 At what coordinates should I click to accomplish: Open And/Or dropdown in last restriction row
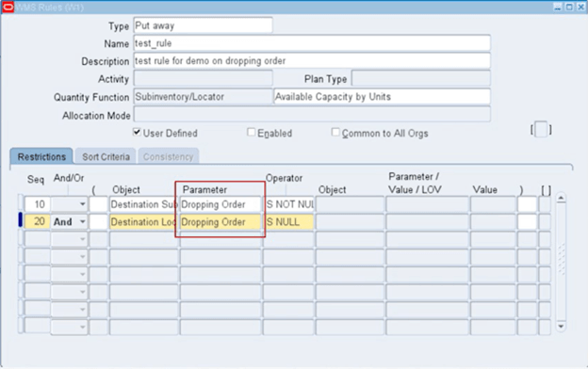[82, 327]
